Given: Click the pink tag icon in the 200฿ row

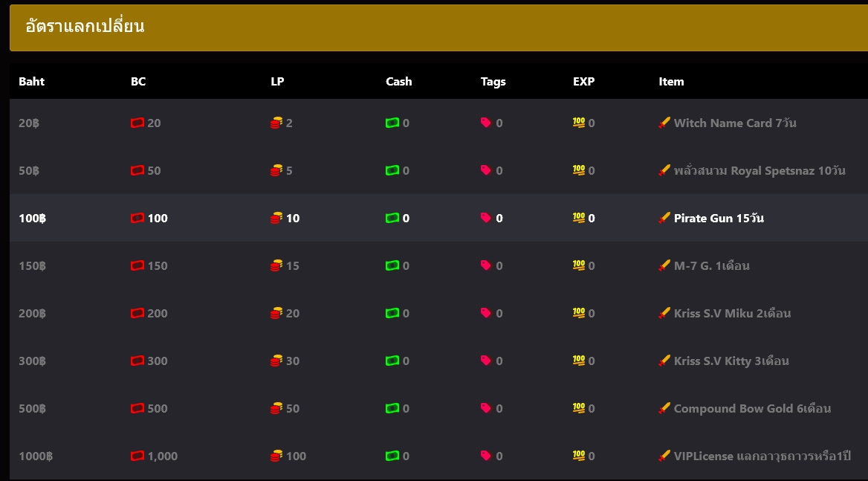Looking at the screenshot, I should pyautogui.click(x=486, y=313).
